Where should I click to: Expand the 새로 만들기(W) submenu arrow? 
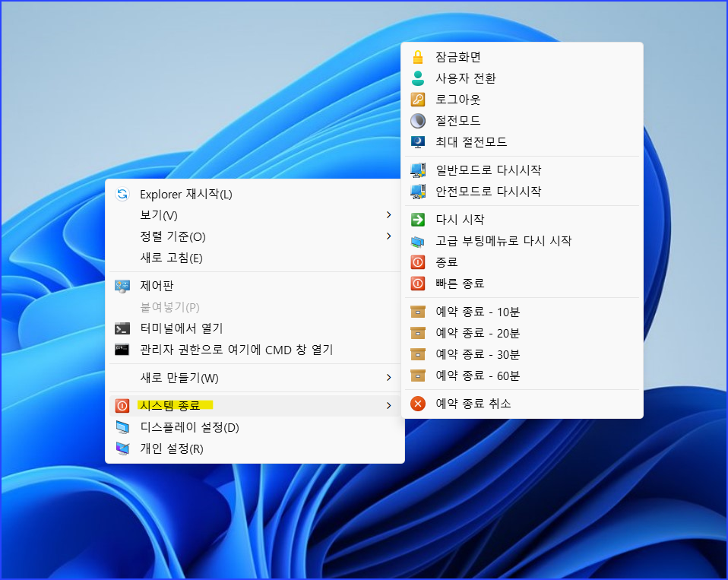click(x=388, y=378)
